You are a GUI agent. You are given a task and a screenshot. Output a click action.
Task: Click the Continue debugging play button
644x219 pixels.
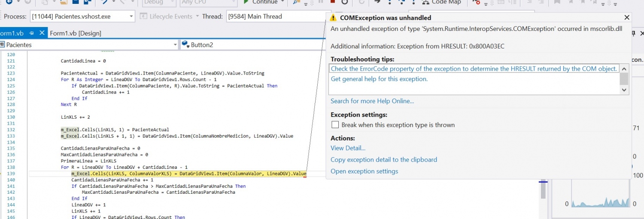tap(246, 2)
